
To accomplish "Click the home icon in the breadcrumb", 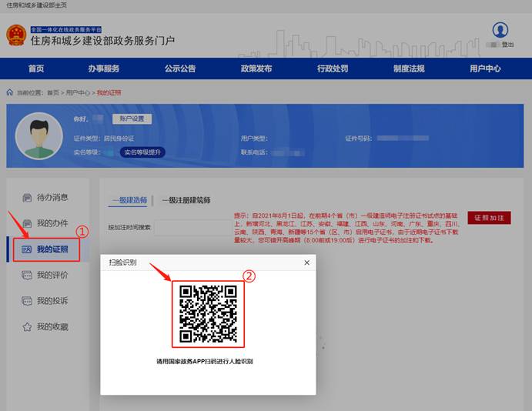I will [10, 92].
